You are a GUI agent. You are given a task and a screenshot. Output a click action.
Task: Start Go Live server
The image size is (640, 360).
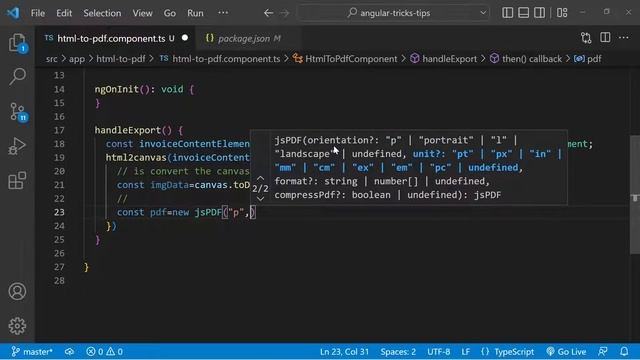point(566,351)
